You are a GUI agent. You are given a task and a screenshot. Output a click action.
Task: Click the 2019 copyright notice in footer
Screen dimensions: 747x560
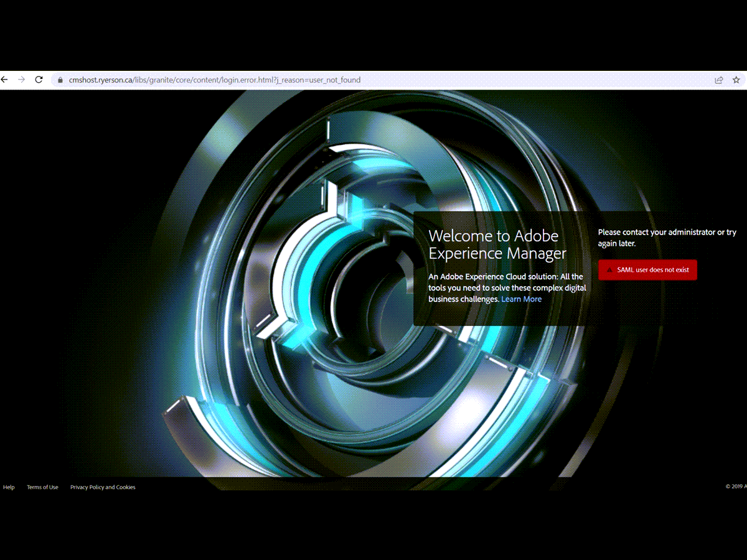736,487
